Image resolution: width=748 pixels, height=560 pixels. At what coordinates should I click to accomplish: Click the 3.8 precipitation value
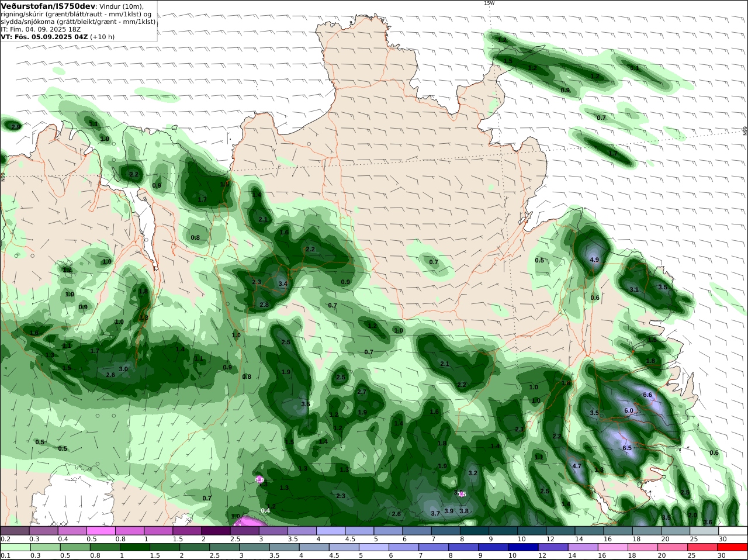click(464, 511)
